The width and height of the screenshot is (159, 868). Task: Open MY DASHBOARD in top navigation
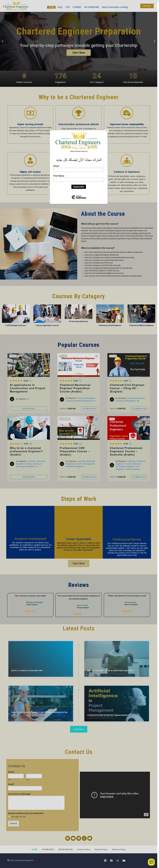(92, 7)
